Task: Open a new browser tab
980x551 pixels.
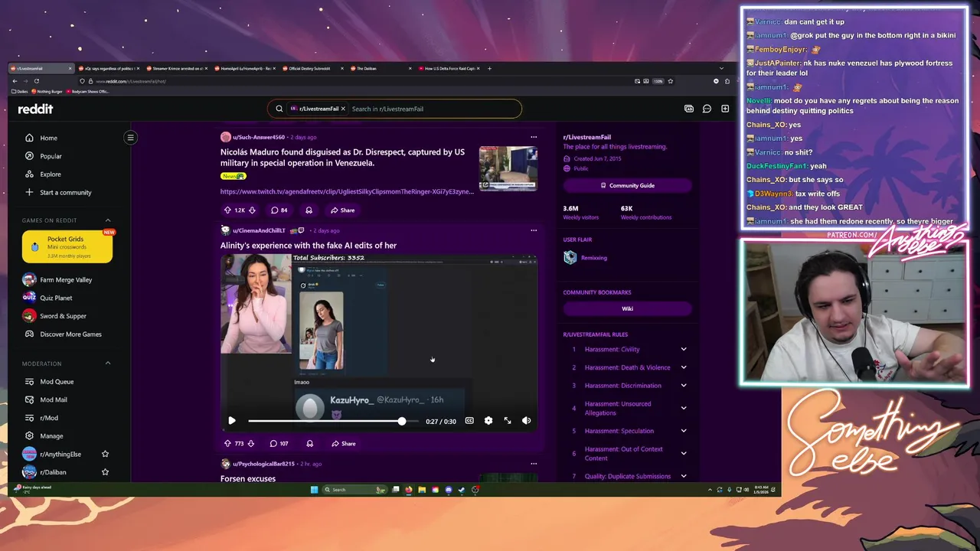Action: pos(490,69)
